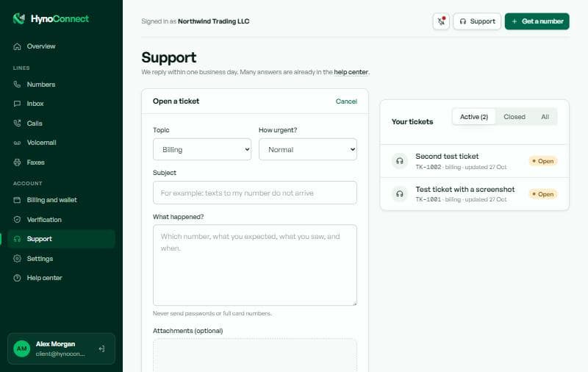Click the Verification shield icon
The height and width of the screenshot is (372, 588).
(17, 219)
